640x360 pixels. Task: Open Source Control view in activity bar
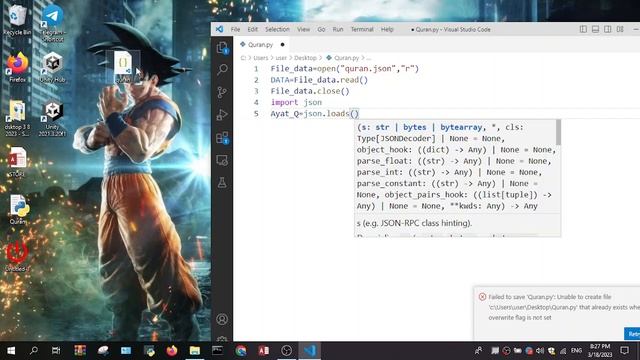pyautogui.click(x=222, y=92)
